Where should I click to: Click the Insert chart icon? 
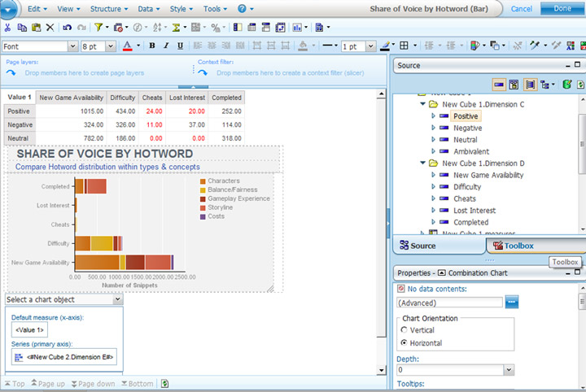pyautogui.click(x=297, y=28)
